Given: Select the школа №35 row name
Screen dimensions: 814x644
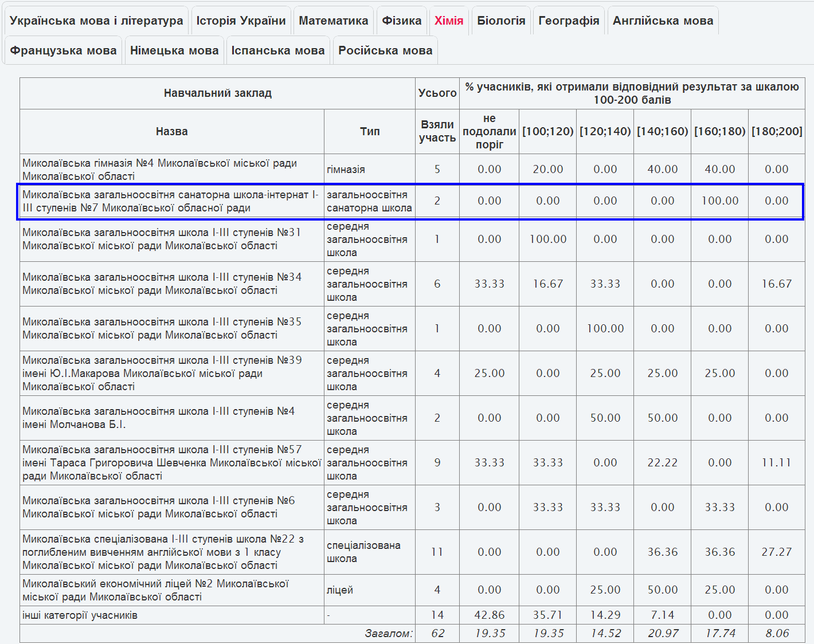Looking at the screenshot, I should (162, 328).
